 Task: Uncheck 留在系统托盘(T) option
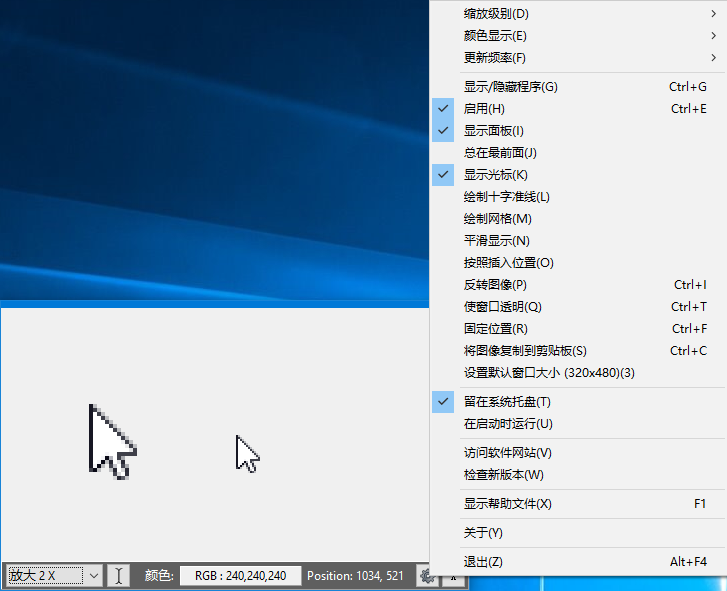pyautogui.click(x=578, y=402)
